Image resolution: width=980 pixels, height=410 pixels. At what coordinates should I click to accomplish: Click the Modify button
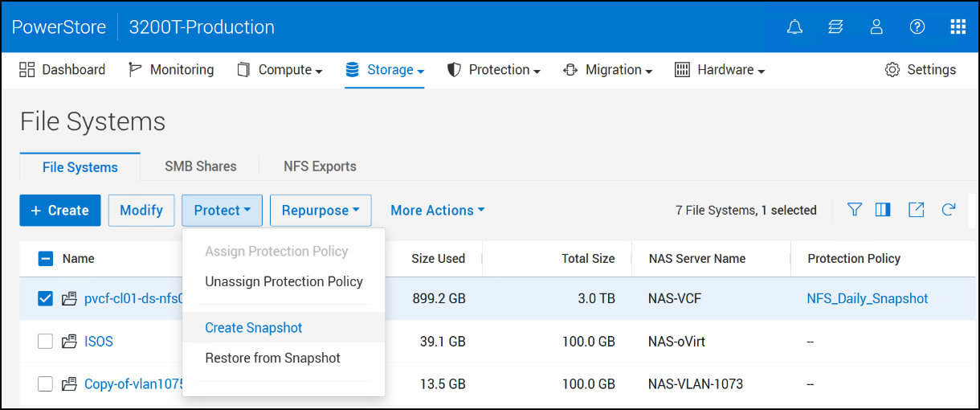tap(141, 211)
